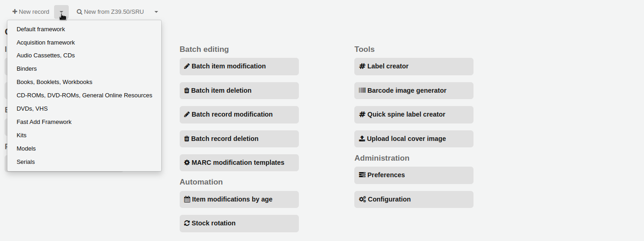The width and height of the screenshot is (644, 241).
Task: Open New from Z39.50/SRU search
Action: click(x=110, y=12)
